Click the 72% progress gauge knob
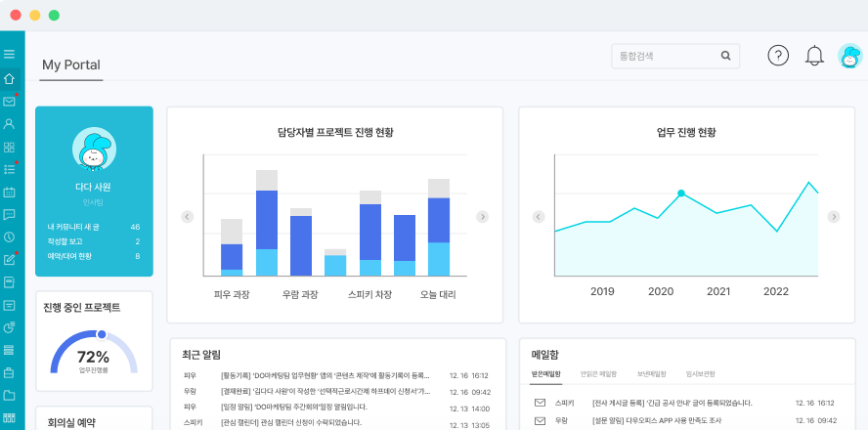Viewport: 868px width, 430px height. click(102, 334)
